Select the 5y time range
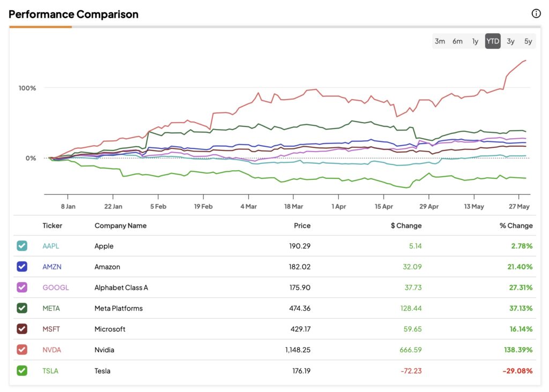 coord(528,41)
